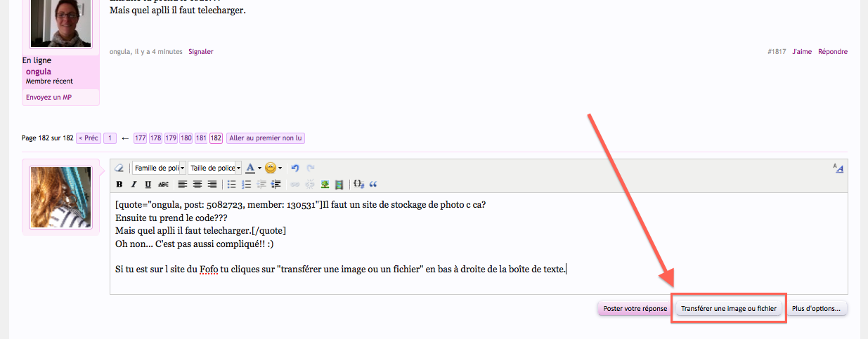Go to page 181
The width and height of the screenshot is (868, 339).
pyautogui.click(x=201, y=138)
